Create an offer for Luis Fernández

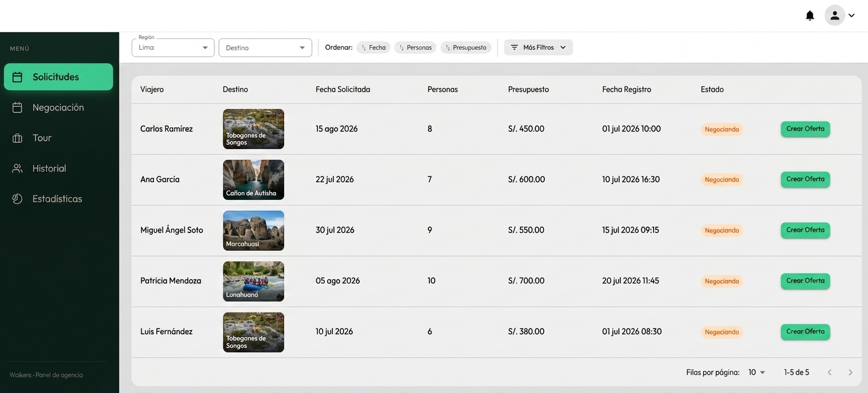coord(805,332)
